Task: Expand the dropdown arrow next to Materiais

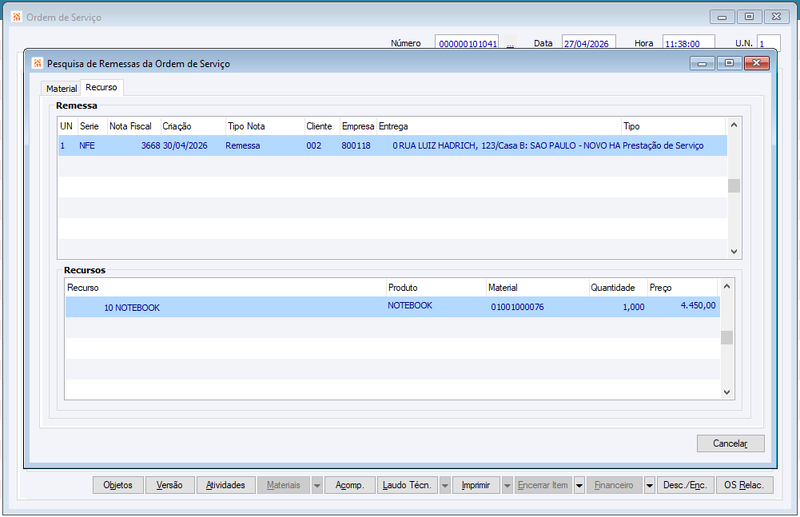Action: (x=317, y=485)
